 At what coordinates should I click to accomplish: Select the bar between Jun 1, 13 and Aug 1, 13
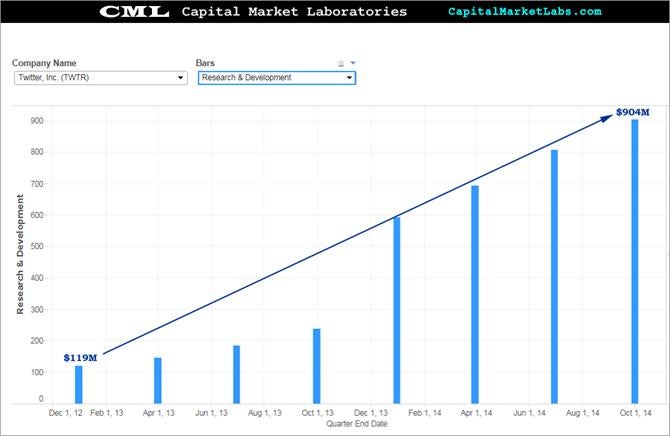tap(237, 374)
